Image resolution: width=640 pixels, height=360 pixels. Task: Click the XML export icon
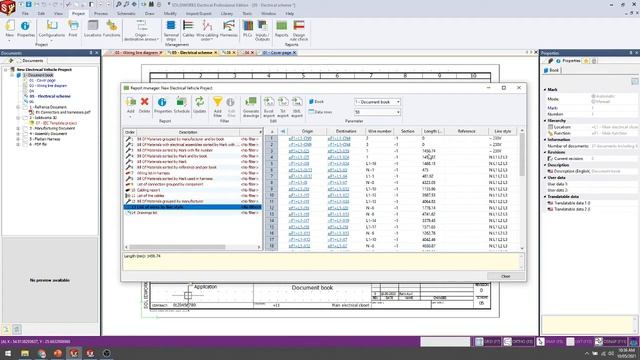click(297, 102)
